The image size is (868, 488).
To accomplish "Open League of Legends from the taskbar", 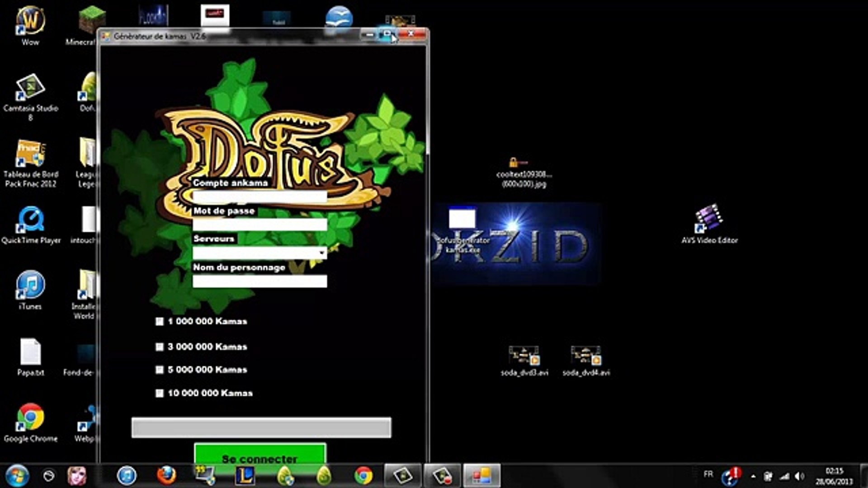I will (x=245, y=476).
